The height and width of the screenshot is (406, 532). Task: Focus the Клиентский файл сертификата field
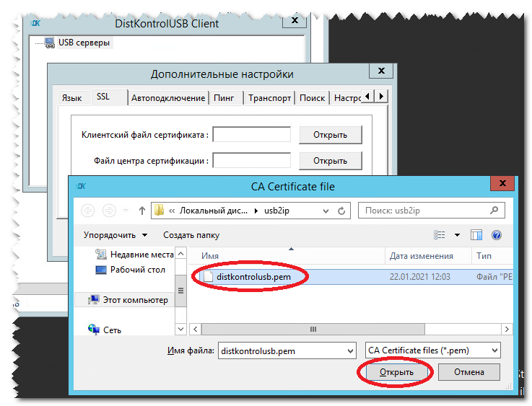click(x=251, y=135)
